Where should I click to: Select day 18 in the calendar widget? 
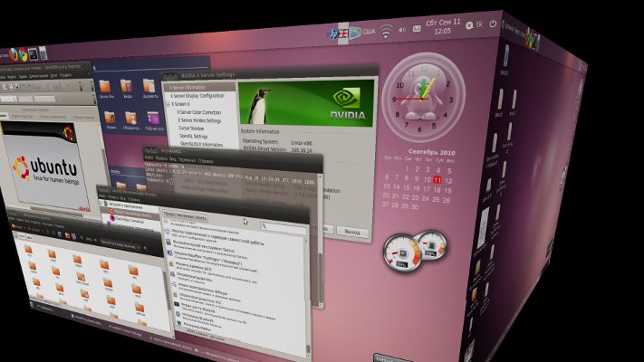pyautogui.click(x=437, y=190)
